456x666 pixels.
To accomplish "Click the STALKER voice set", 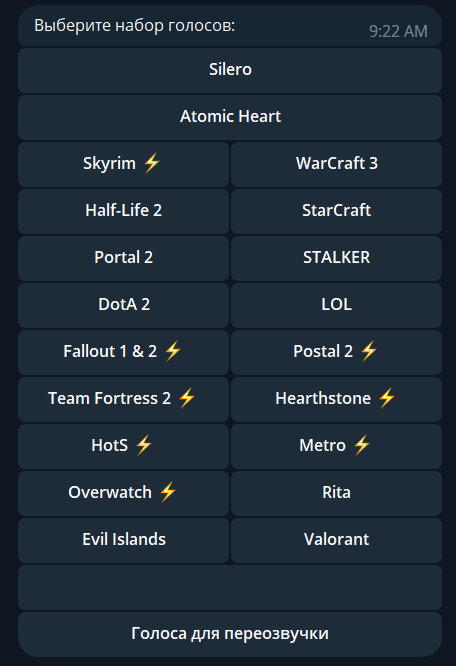I will [x=336, y=258].
